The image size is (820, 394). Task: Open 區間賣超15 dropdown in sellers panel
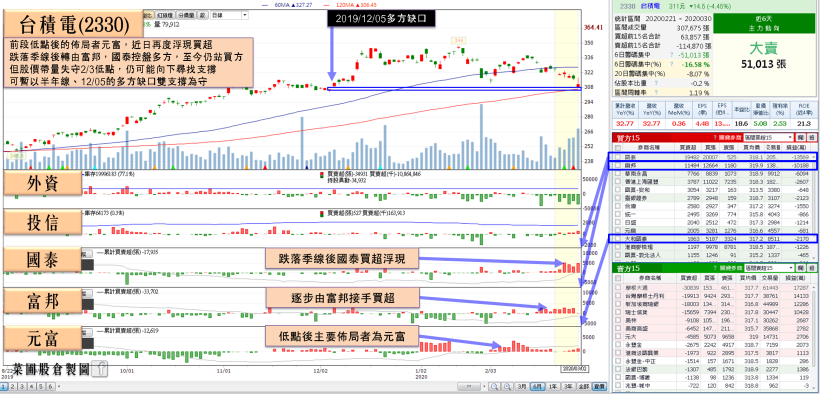tap(768, 268)
